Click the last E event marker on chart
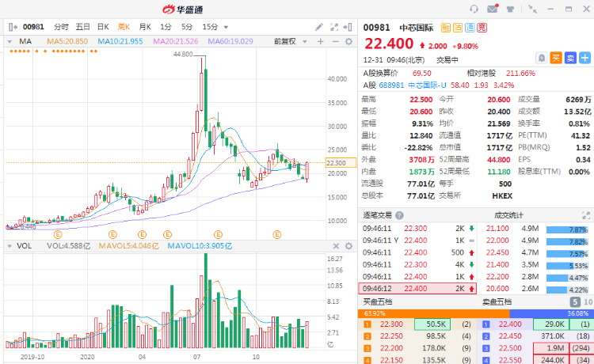 pos(277,234)
